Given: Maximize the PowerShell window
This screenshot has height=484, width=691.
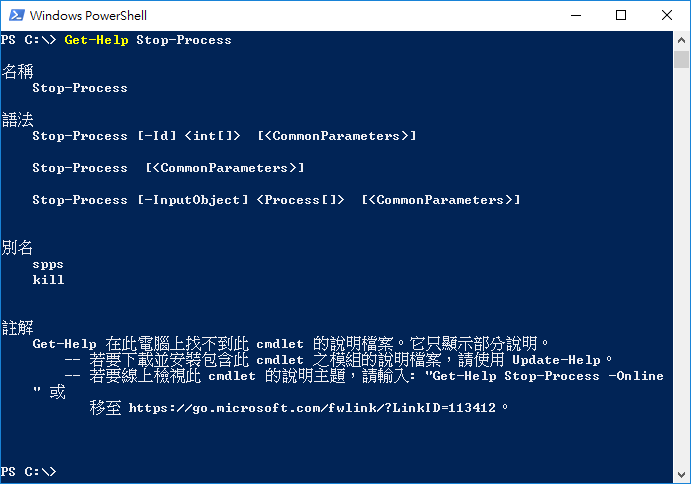Looking at the screenshot, I should click(621, 15).
